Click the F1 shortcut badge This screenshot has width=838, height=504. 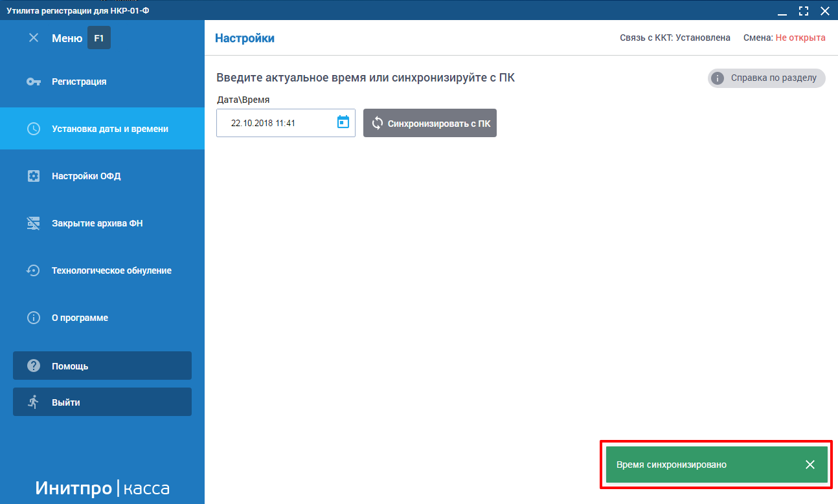coord(99,38)
